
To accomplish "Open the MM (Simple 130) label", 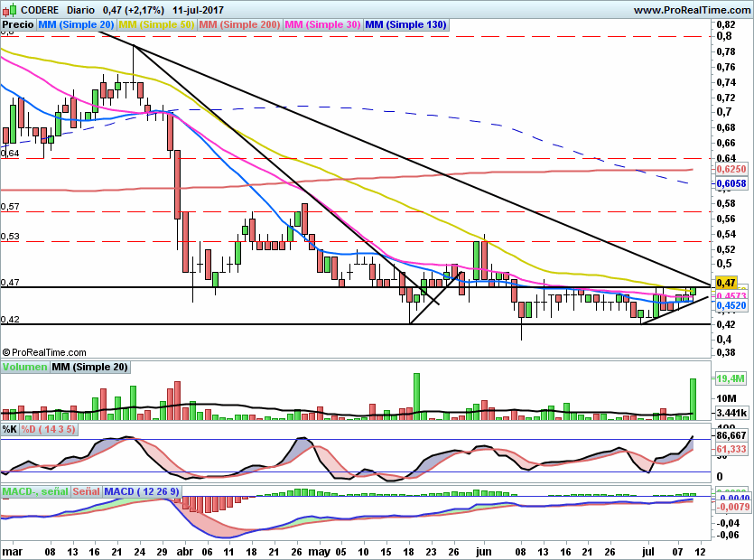I will (405, 24).
